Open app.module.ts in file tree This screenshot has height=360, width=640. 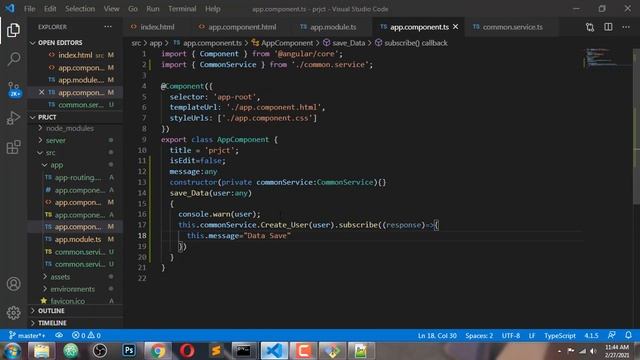(x=76, y=239)
